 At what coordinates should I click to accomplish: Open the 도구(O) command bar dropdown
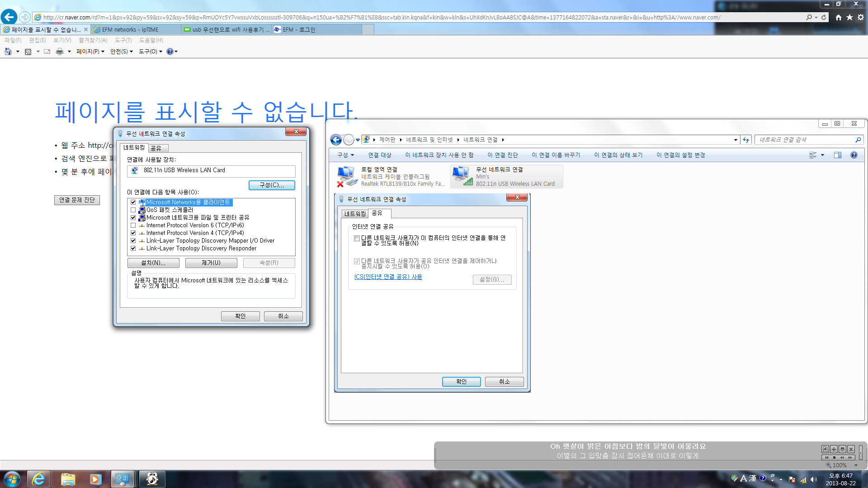[151, 52]
